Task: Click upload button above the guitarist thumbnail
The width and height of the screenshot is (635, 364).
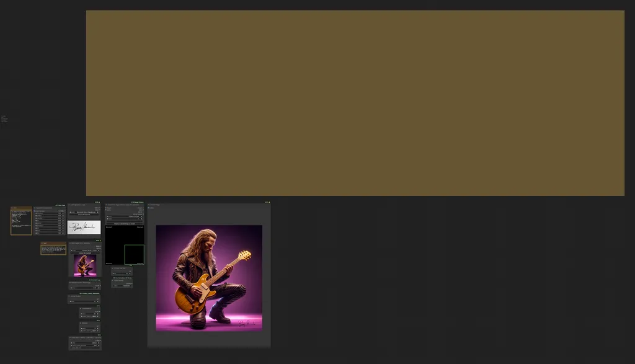Action: 84,253
